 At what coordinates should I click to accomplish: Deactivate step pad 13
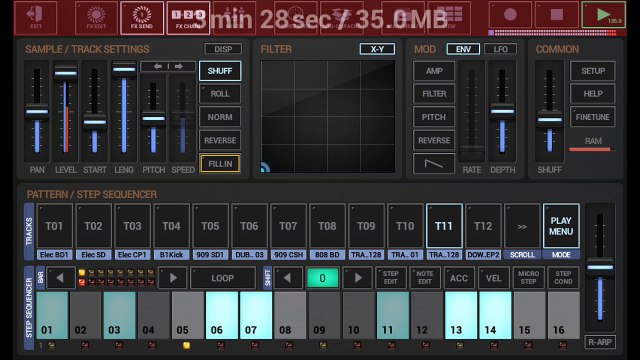pyautogui.click(x=460, y=315)
